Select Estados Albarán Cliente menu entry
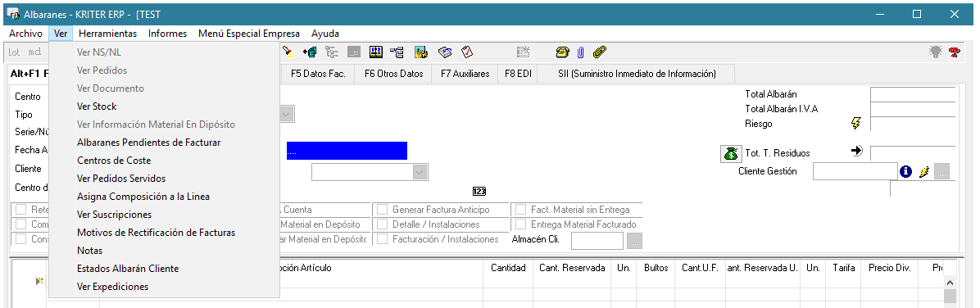This screenshot has width=980, height=308. 164,269
